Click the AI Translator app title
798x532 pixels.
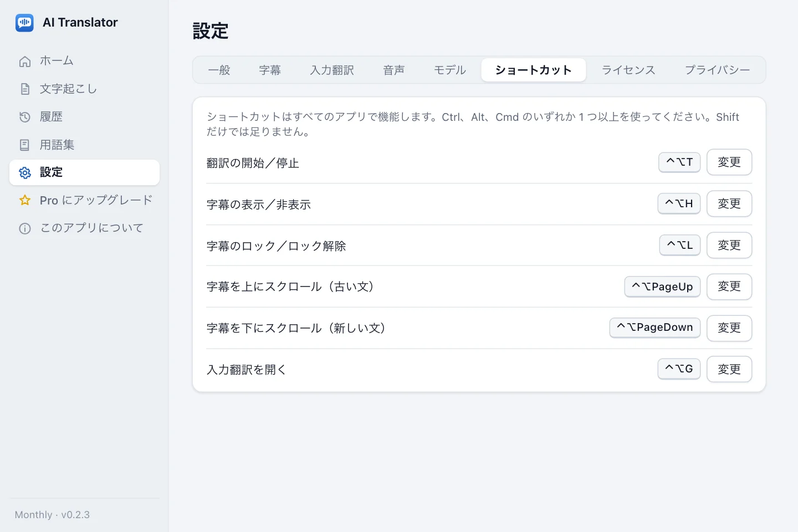point(80,23)
